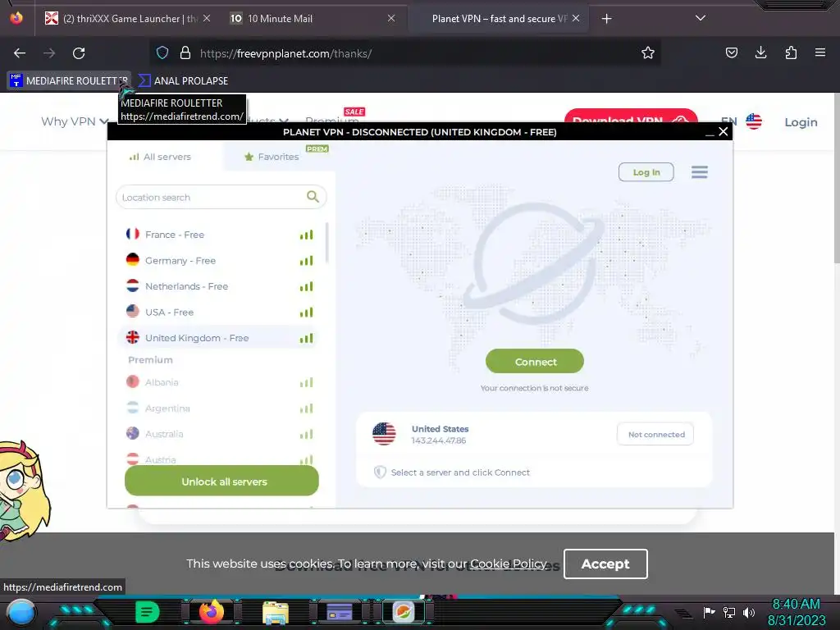Open Firefox from the taskbar
840x630 pixels.
212,611
